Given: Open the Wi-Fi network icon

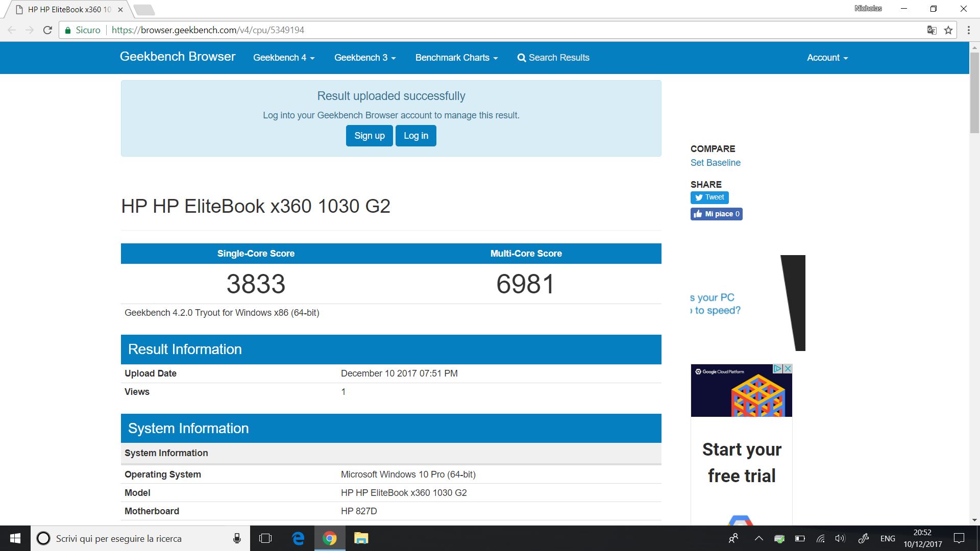Looking at the screenshot, I should (820, 538).
